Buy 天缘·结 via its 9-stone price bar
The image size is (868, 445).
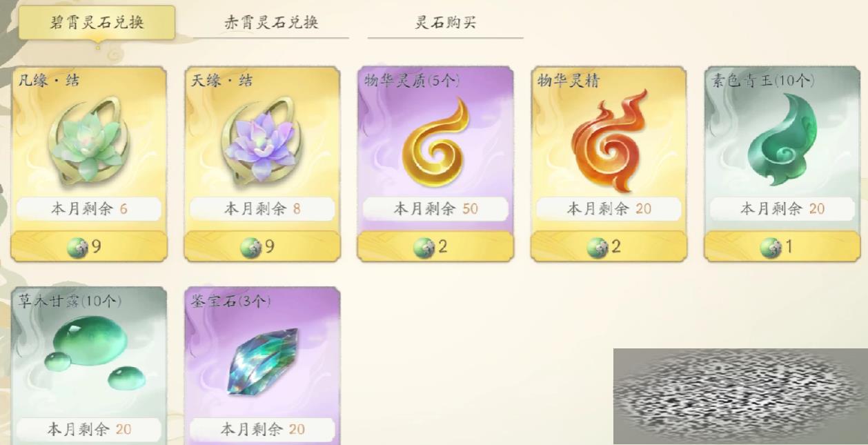pos(262,246)
